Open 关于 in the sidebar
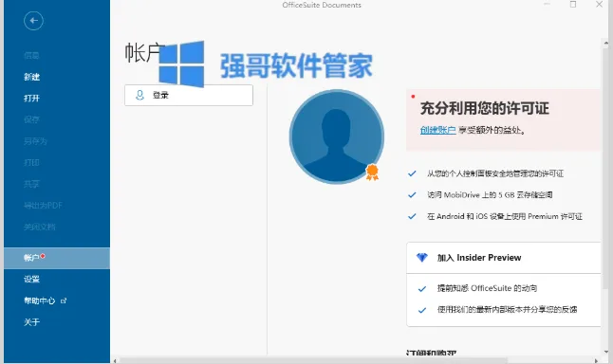The height and width of the screenshot is (364, 613). [31, 322]
